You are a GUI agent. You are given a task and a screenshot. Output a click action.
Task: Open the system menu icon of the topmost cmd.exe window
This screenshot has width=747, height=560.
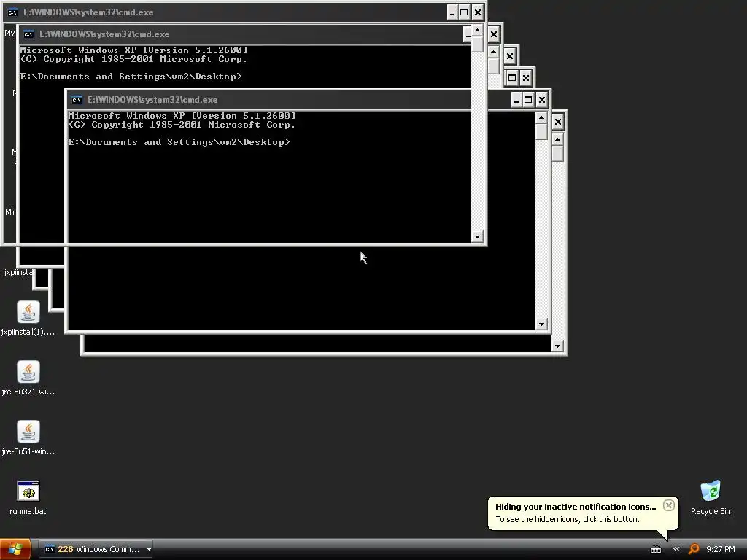click(x=13, y=12)
